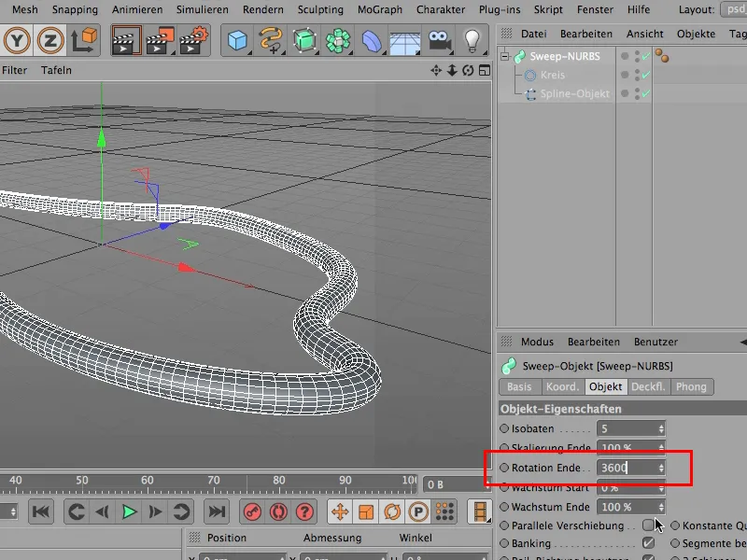Viewport: 747px width, 560px height.
Task: Add a light bulb object
Action: click(472, 40)
